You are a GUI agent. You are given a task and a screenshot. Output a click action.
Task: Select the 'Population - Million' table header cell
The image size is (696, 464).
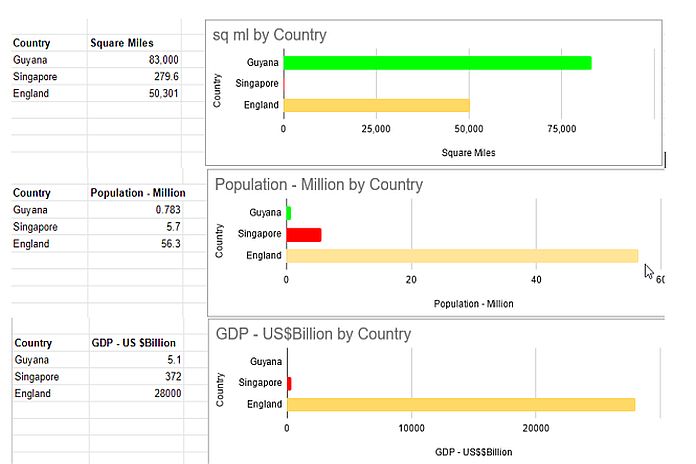(x=136, y=193)
